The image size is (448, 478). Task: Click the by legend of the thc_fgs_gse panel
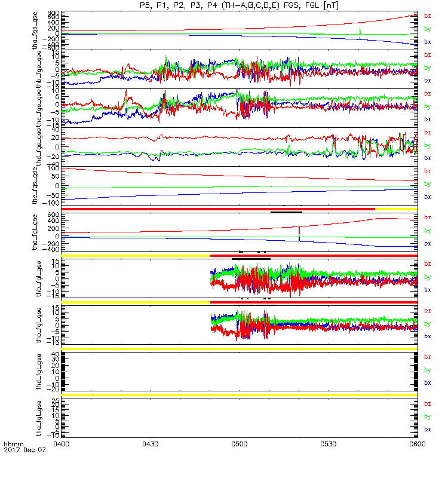coord(428,106)
